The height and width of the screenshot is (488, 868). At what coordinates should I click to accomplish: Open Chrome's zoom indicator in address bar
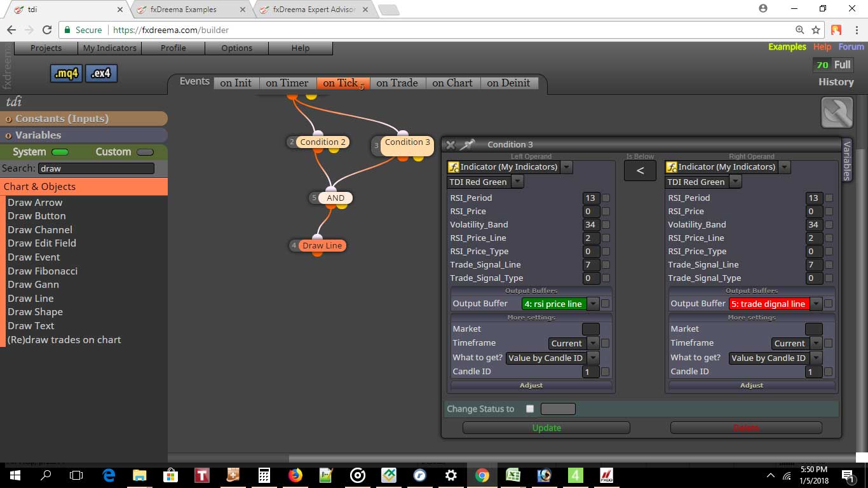click(800, 30)
